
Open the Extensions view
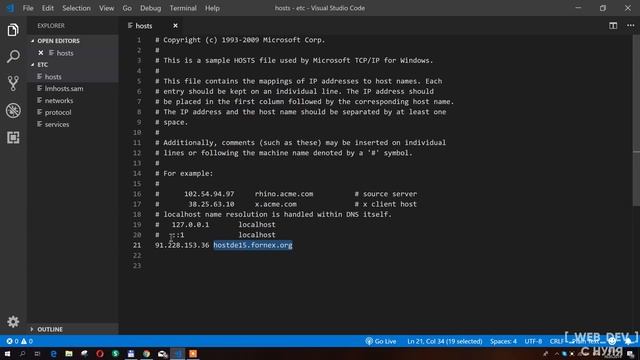[13, 138]
